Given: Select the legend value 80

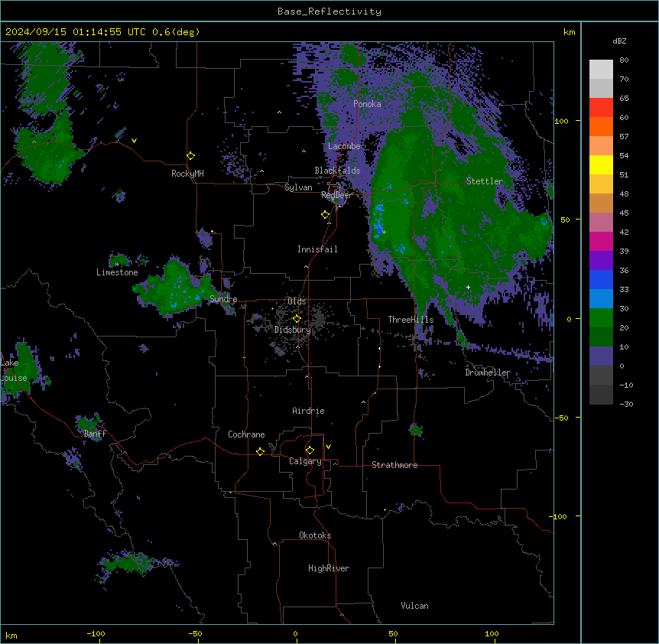Looking at the screenshot, I should (624, 60).
